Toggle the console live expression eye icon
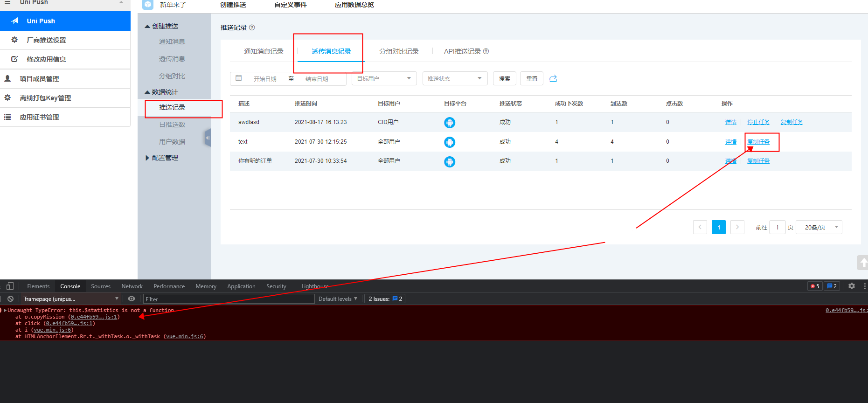Screen dimensions: 868x403 point(132,299)
